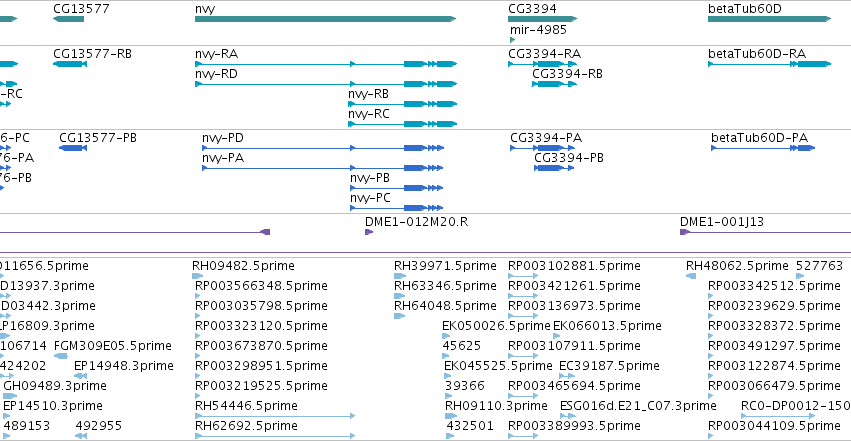Select the RP003566348.5prime label
The width and height of the screenshot is (851, 441).
point(261,286)
